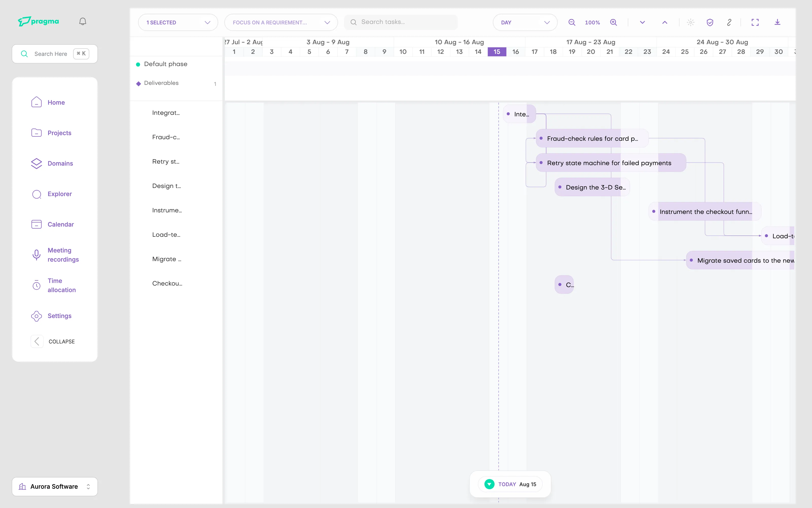Click the shield check icon

(x=710, y=23)
